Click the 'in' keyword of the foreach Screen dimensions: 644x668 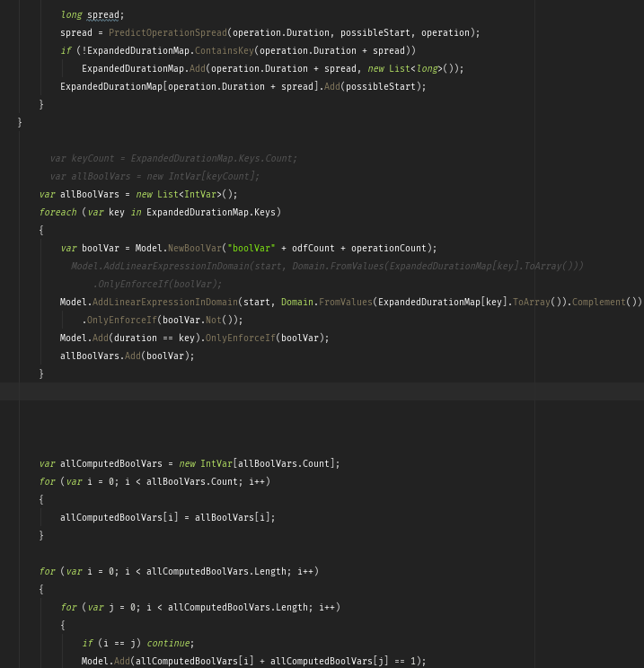click(136, 212)
